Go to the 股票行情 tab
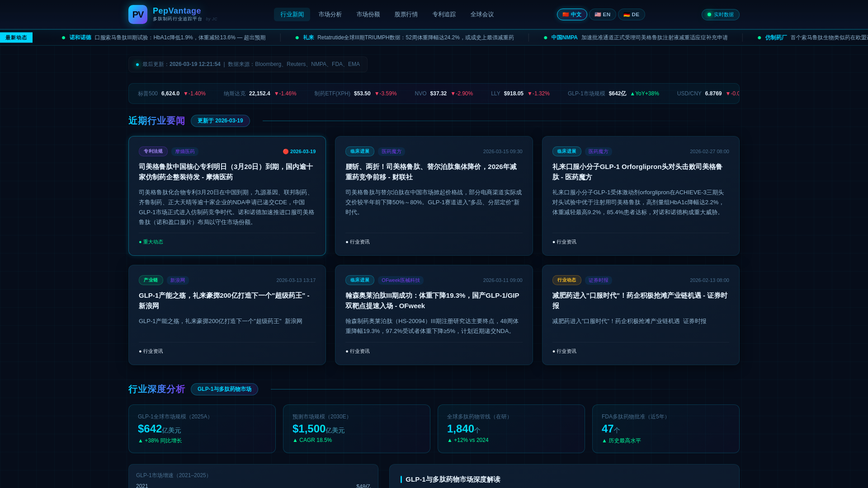 (406, 14)
